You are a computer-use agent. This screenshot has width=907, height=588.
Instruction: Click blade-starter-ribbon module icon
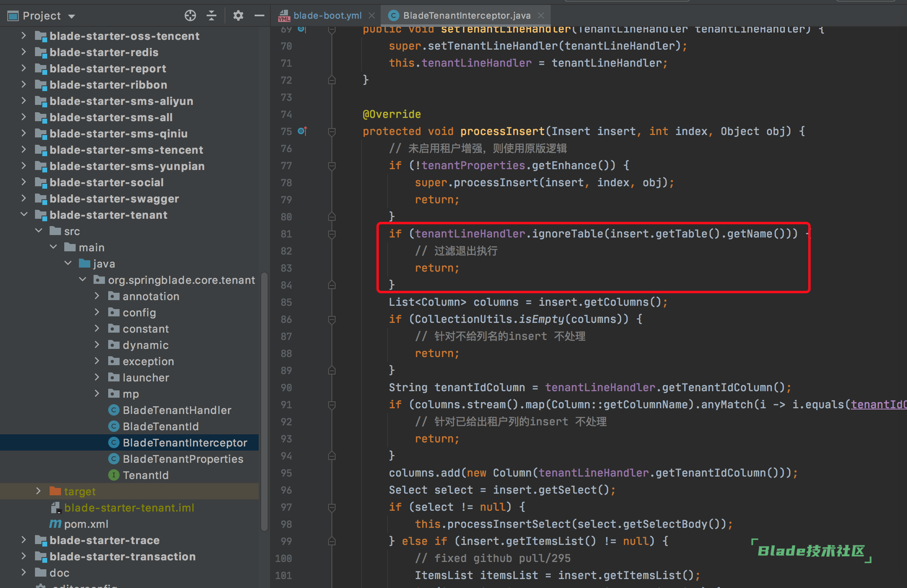[x=41, y=85]
